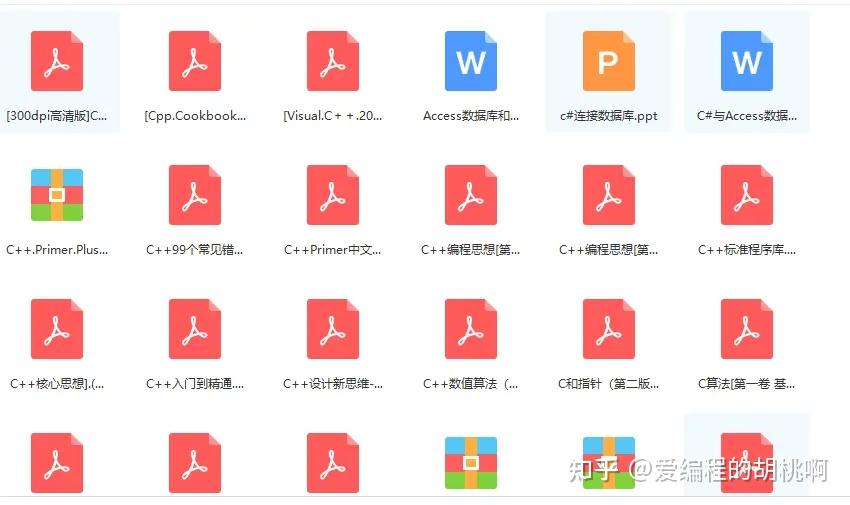Viewport: 850px width, 505px height.
Task: Select the C++标准程序库... file name
Action: point(747,250)
